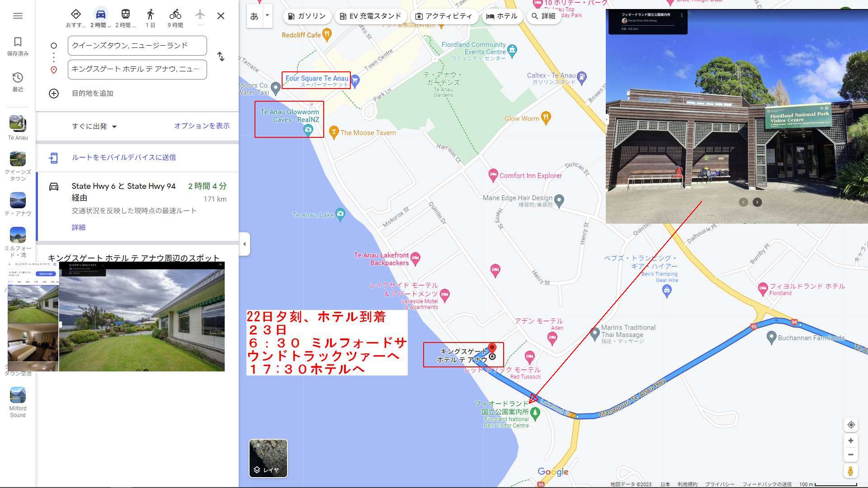The width and height of the screenshot is (868, 488).
Task: Toggle the satellite Layers (レイヤ) view
Action: [268, 458]
